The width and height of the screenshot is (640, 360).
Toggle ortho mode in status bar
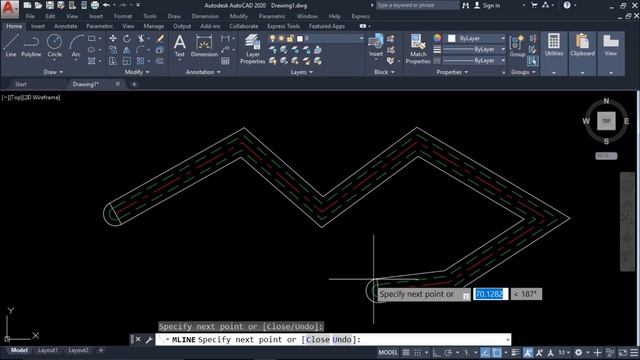(436, 352)
